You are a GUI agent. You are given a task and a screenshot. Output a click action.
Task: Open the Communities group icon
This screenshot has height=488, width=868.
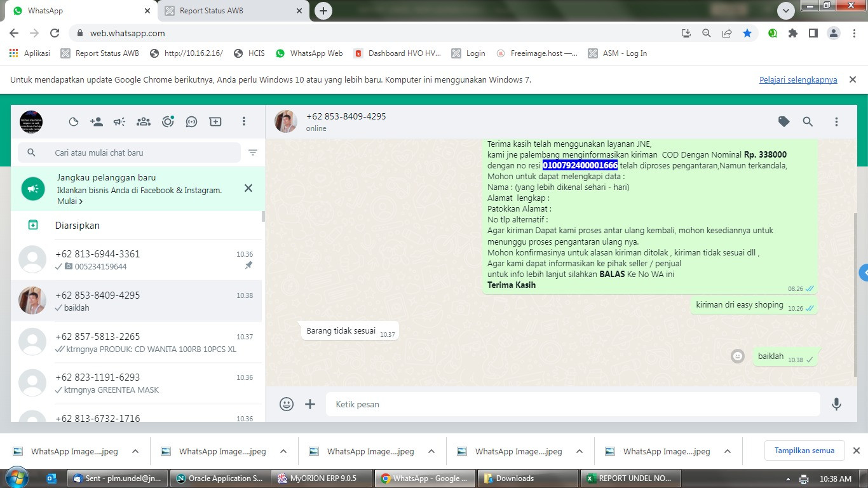(144, 121)
